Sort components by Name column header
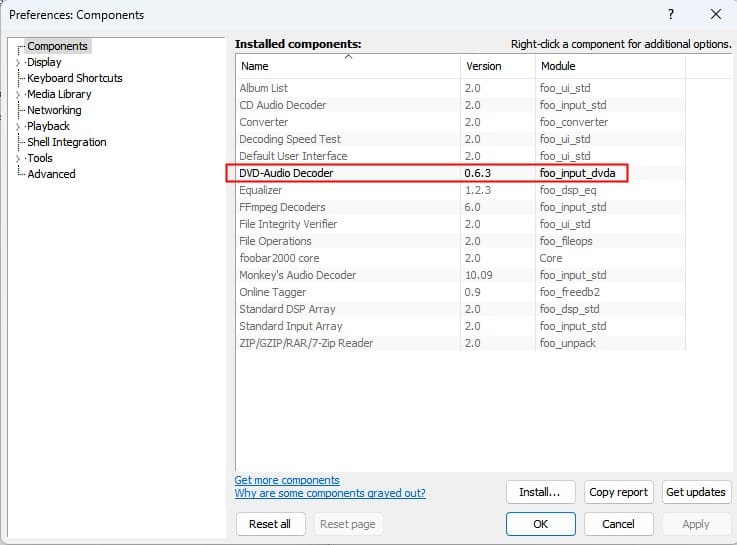The height and width of the screenshot is (545, 737). pyautogui.click(x=348, y=66)
